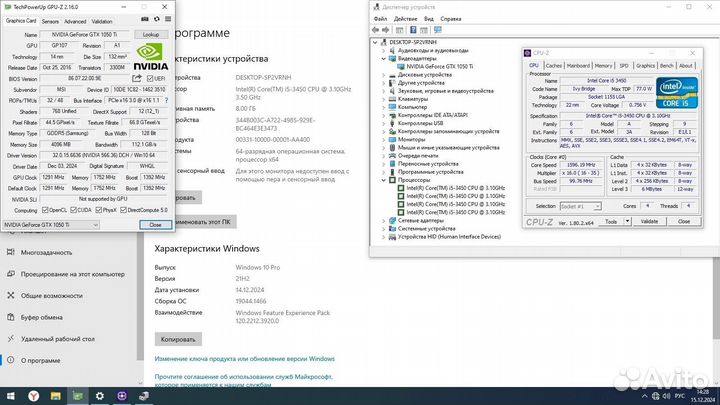Click the РУС language indicator
The height and width of the screenshot is (405, 720).
tap(680, 396)
